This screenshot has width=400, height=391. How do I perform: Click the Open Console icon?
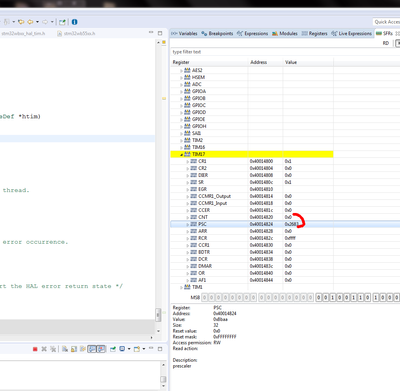[137, 349]
